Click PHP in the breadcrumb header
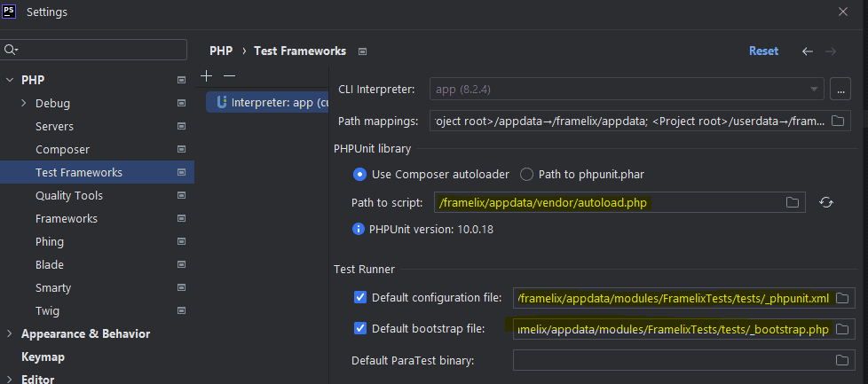Screen dimensions: 868x384 221,51
